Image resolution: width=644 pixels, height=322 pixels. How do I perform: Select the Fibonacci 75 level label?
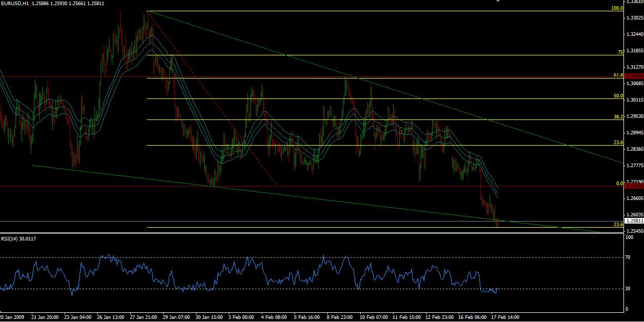620,52
